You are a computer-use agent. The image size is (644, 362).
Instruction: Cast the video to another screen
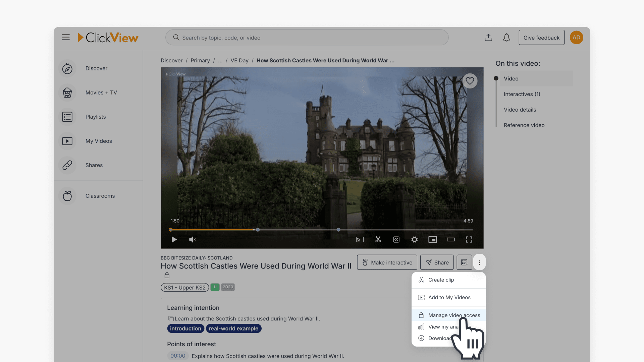(x=360, y=239)
